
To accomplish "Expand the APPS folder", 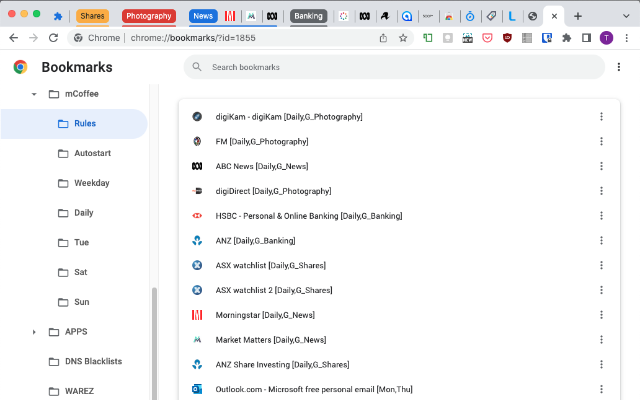I will (34, 332).
